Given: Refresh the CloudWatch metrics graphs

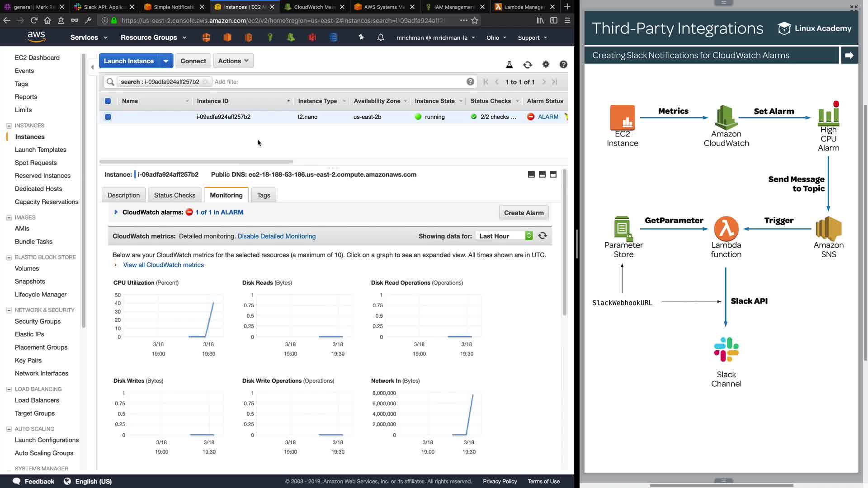Looking at the screenshot, I should [x=542, y=236].
